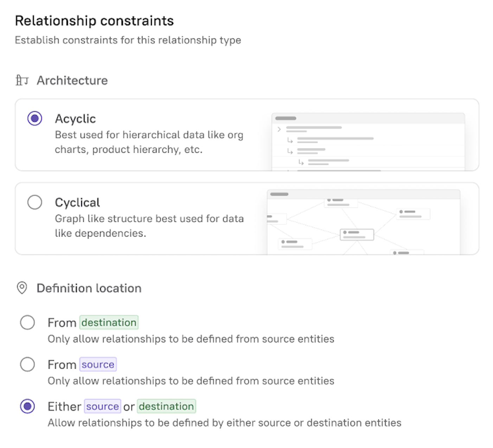Image resolution: width=493 pixels, height=448 pixels.
Task: Click the Acyclic hierarchy preview thumbnail
Action: click(368, 142)
